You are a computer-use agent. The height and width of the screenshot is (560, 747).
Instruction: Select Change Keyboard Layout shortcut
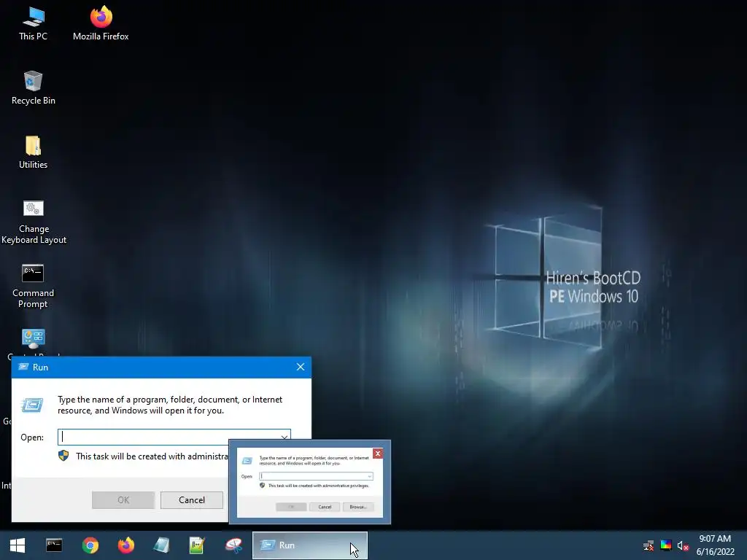34,222
